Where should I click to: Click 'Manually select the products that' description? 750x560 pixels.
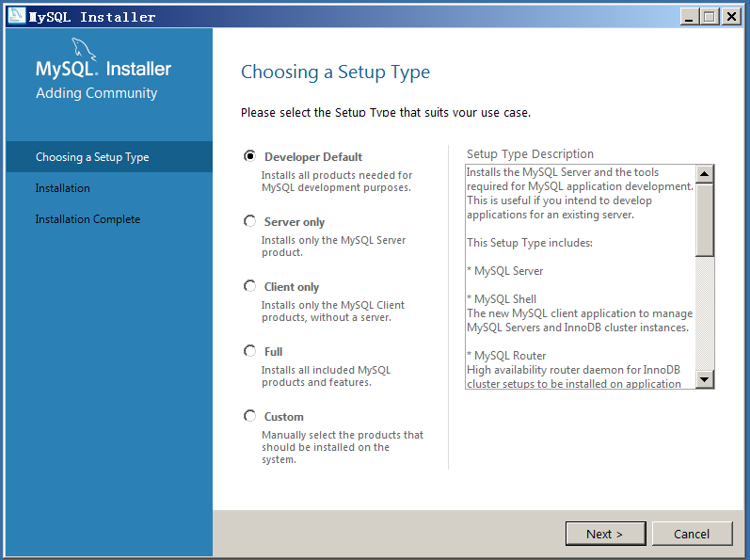343,435
